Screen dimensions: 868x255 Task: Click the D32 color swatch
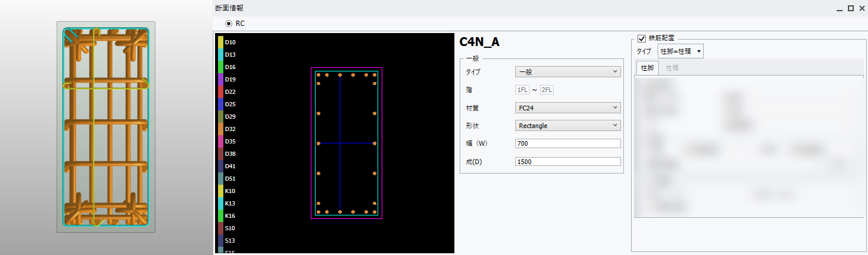coord(220,129)
